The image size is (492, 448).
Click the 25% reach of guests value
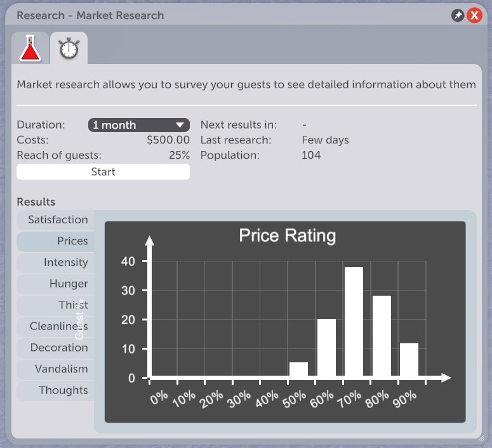coord(179,155)
